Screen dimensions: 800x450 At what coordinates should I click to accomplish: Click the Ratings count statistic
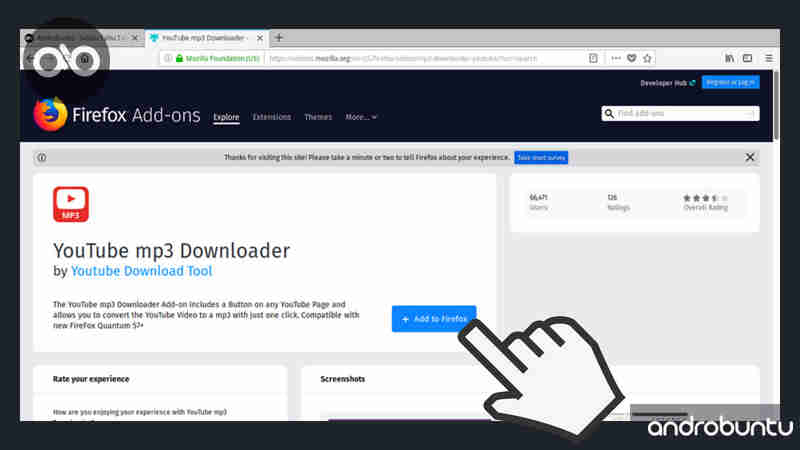click(618, 202)
